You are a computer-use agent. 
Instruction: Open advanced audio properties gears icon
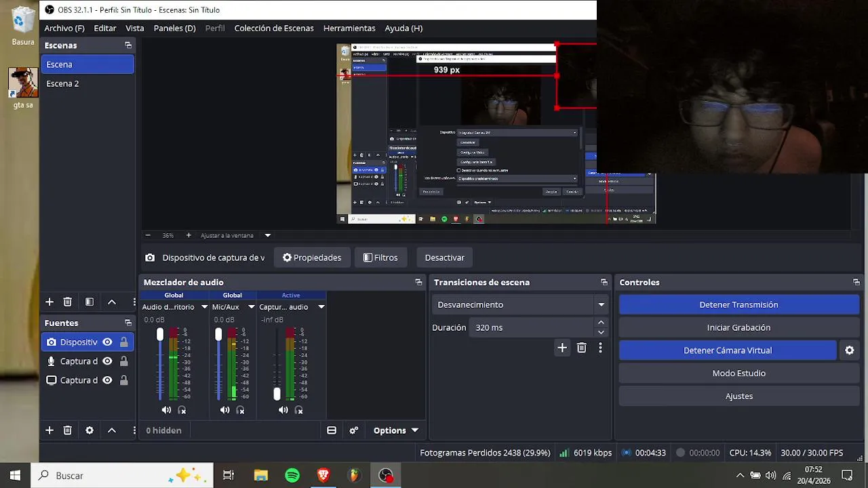[x=353, y=430]
